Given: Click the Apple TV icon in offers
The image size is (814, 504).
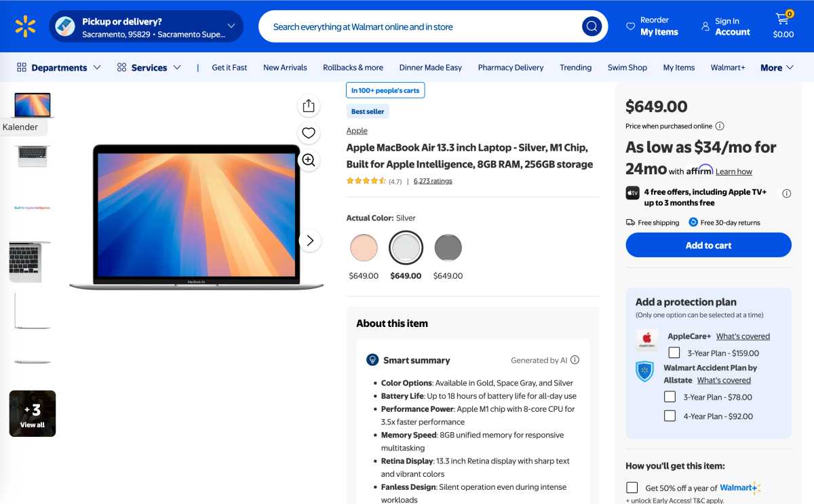Looking at the screenshot, I should (x=632, y=193).
